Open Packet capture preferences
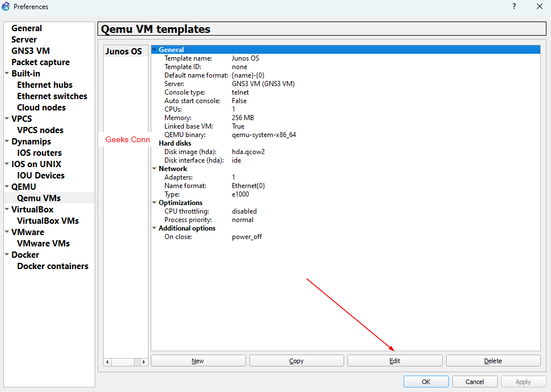The height and width of the screenshot is (392, 551). 40,62
